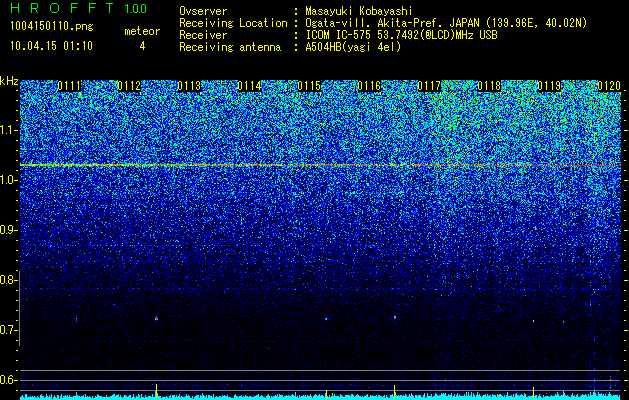Click the 0113 time label
This screenshot has width=629, height=400.
(x=189, y=86)
